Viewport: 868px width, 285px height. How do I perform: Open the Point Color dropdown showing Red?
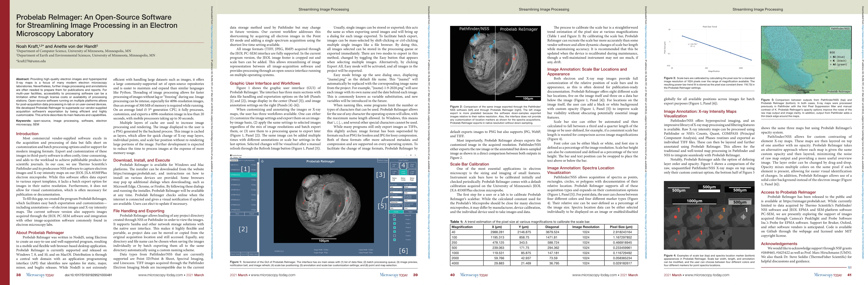[396, 197]
